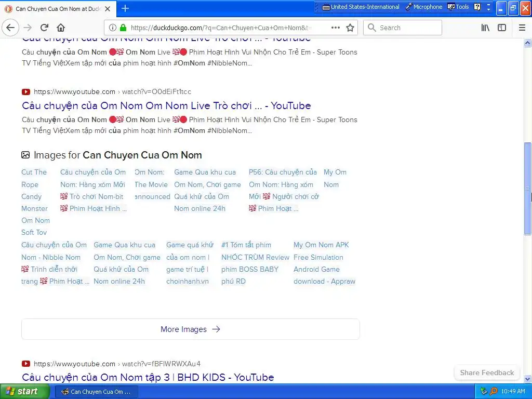Open Tóm tắt phim NHÓC TRÙM image
The image size is (532, 399).
255,263
